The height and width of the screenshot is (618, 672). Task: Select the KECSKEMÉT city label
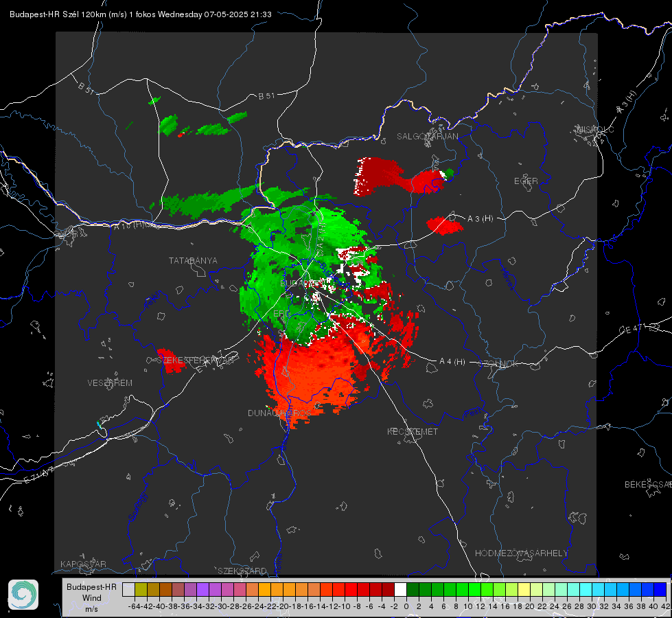(413, 431)
